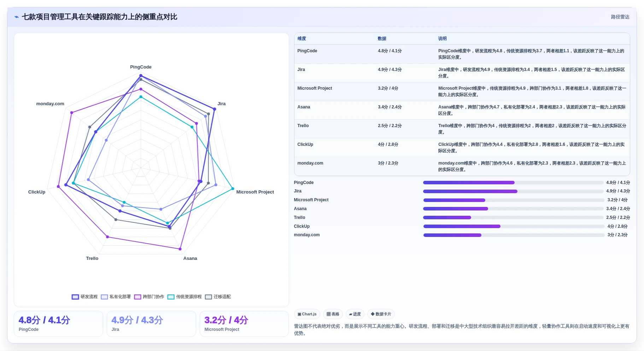Select the Jira table row name
644x351 pixels.
point(301,70)
